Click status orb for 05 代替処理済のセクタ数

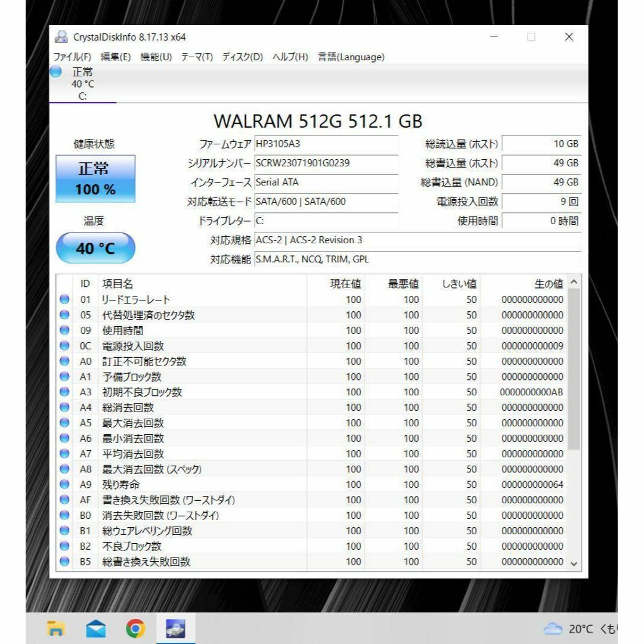(64, 315)
